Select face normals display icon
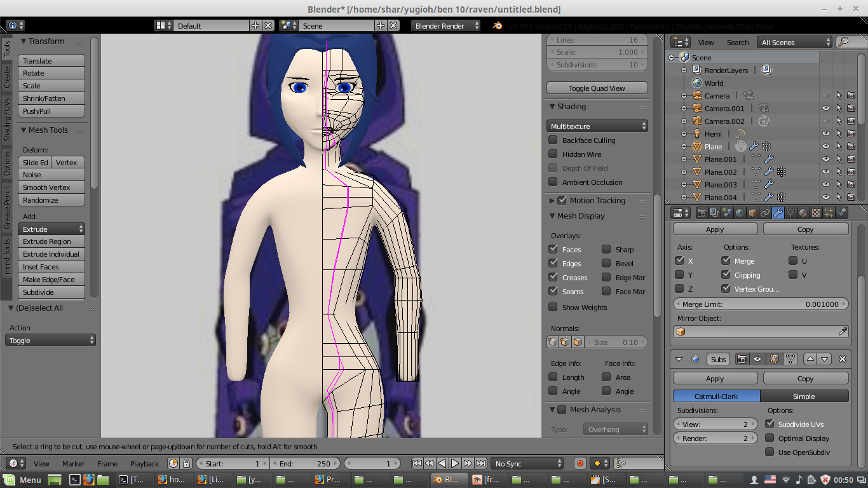868x488 pixels. (x=578, y=342)
